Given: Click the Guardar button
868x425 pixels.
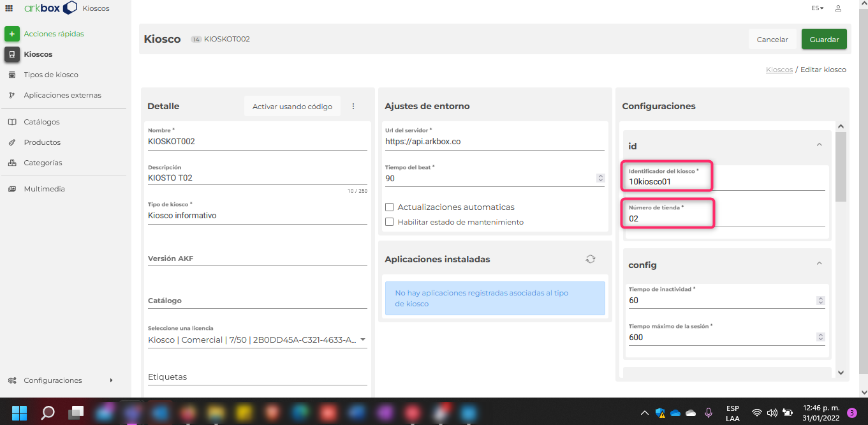Looking at the screenshot, I should click(x=824, y=39).
